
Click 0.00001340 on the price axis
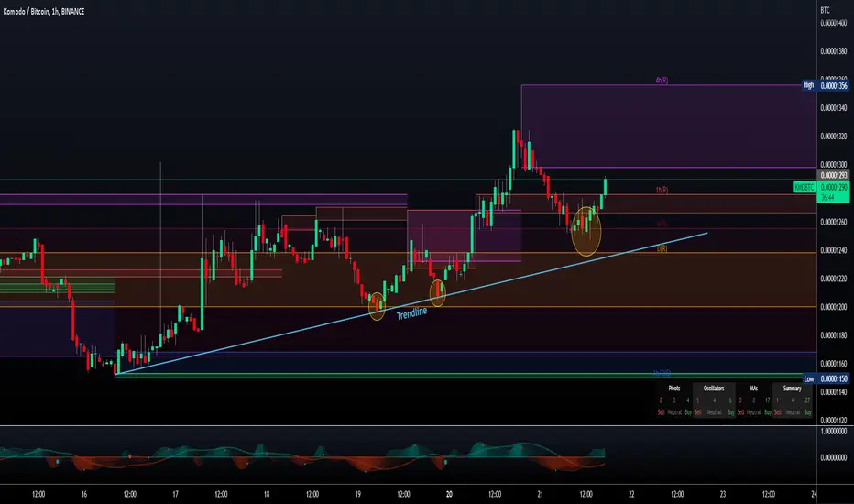click(834, 108)
